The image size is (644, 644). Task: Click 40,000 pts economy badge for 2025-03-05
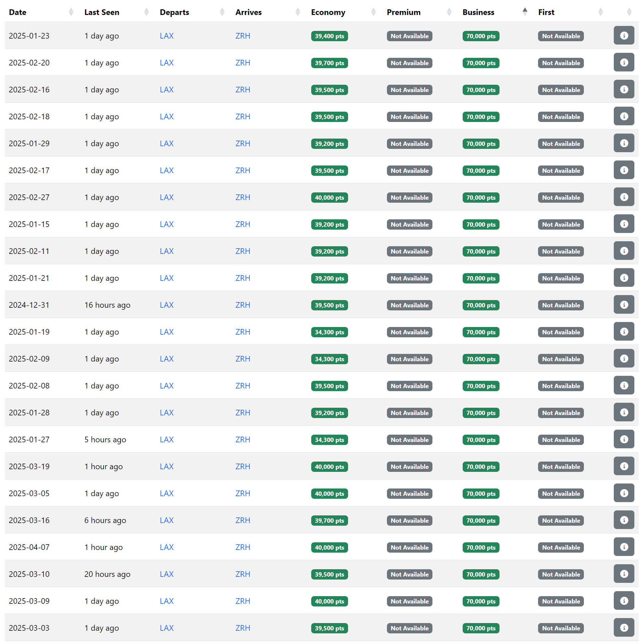[329, 493]
